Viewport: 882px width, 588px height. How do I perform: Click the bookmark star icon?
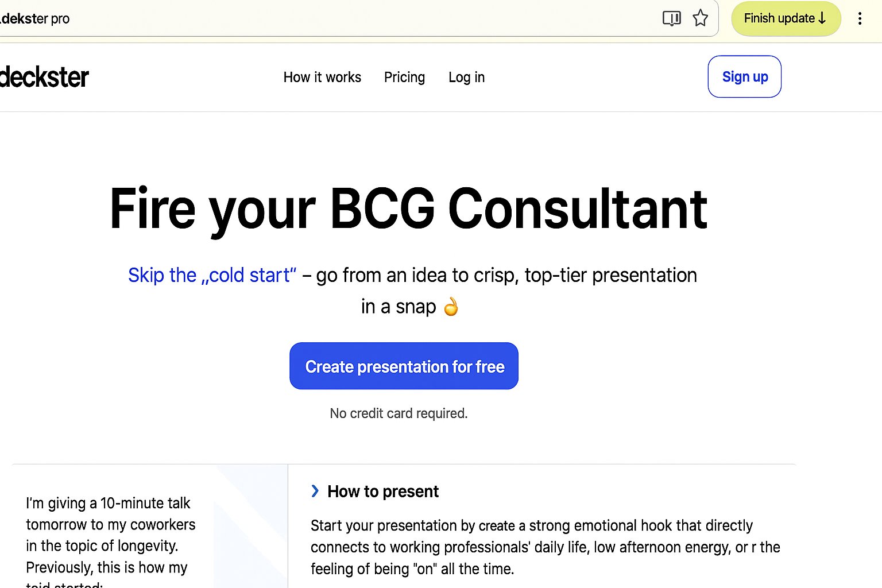[700, 18]
